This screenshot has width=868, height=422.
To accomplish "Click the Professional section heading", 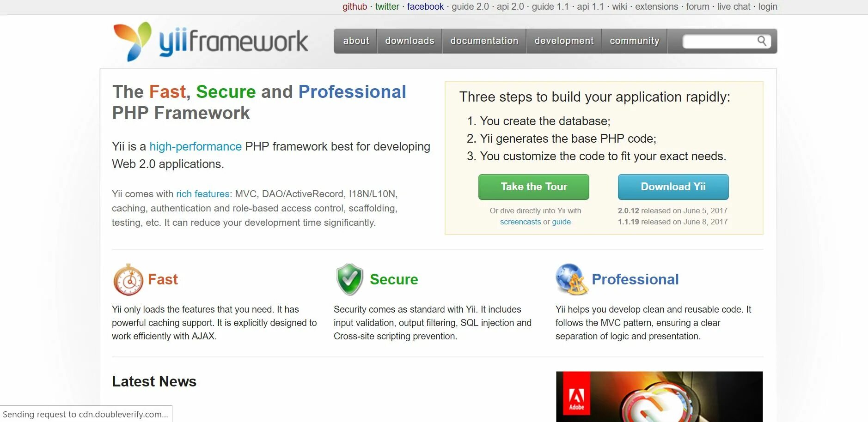I will [635, 279].
